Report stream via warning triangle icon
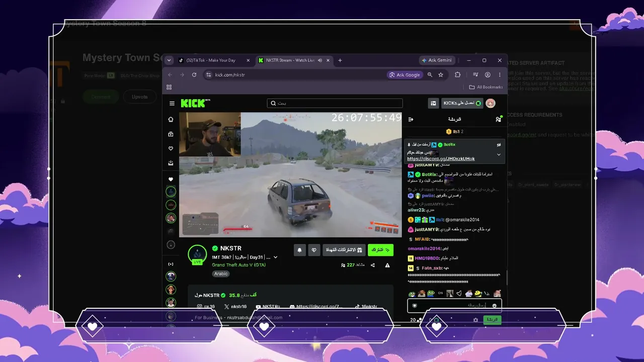Viewport: 644px width, 362px height. 387,265
